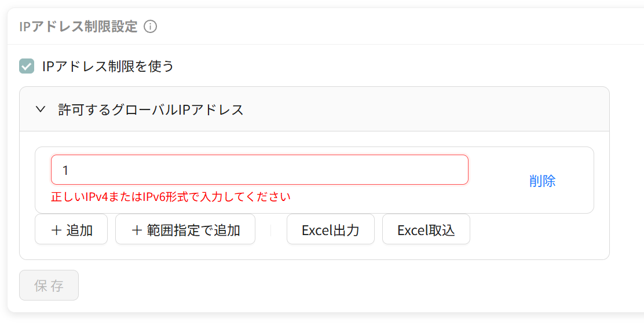Click the info icon beside IPアドレス制限設定
Screen dimensions: 644x326
point(151,27)
